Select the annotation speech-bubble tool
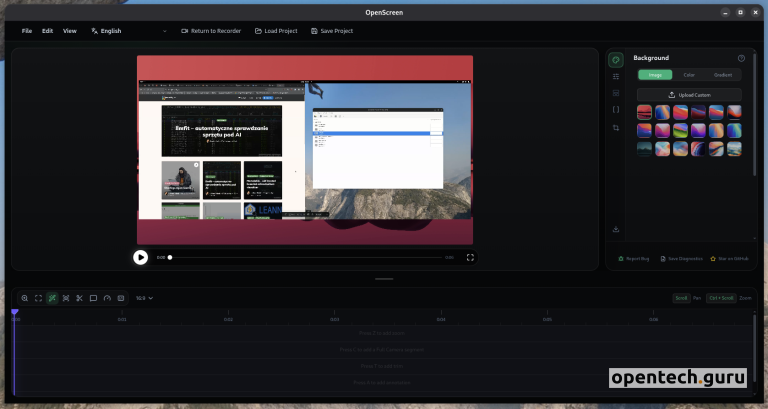The width and height of the screenshot is (768, 409). pyautogui.click(x=93, y=298)
